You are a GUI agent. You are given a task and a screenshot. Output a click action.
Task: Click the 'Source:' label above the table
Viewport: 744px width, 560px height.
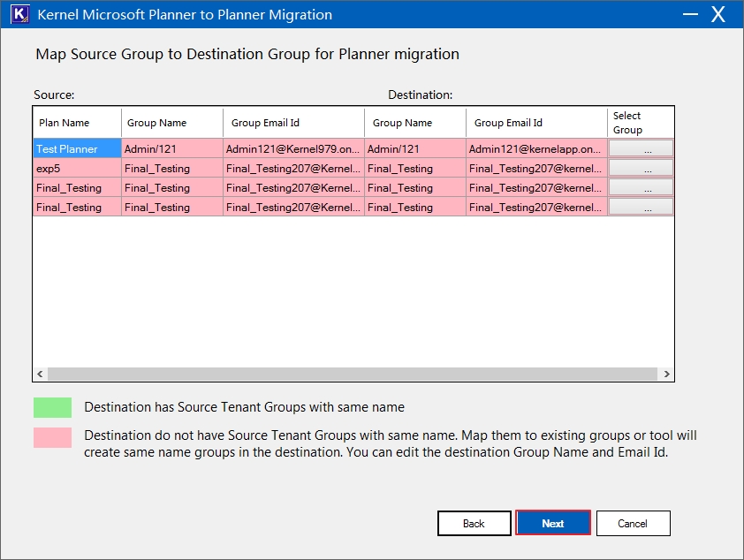point(54,95)
